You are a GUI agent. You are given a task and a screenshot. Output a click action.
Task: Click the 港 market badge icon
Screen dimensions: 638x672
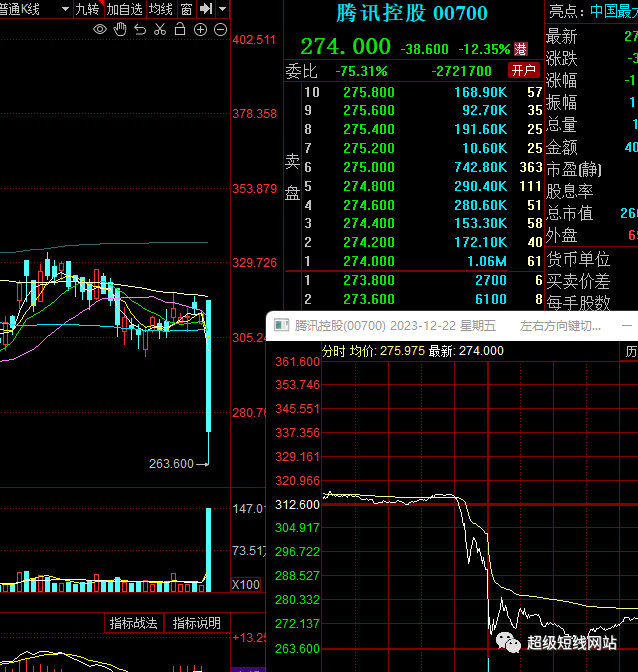tap(521, 49)
